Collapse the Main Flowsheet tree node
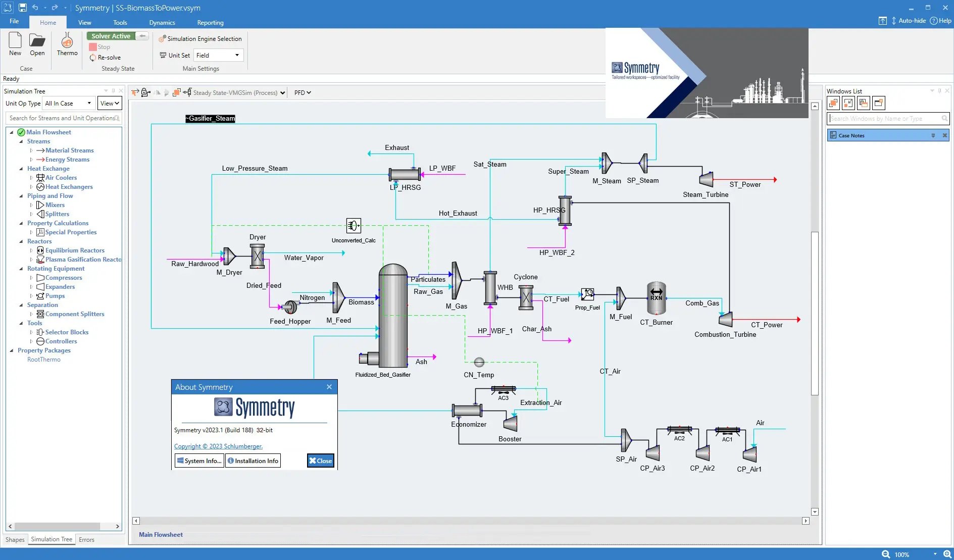The height and width of the screenshot is (560, 954). (12, 132)
